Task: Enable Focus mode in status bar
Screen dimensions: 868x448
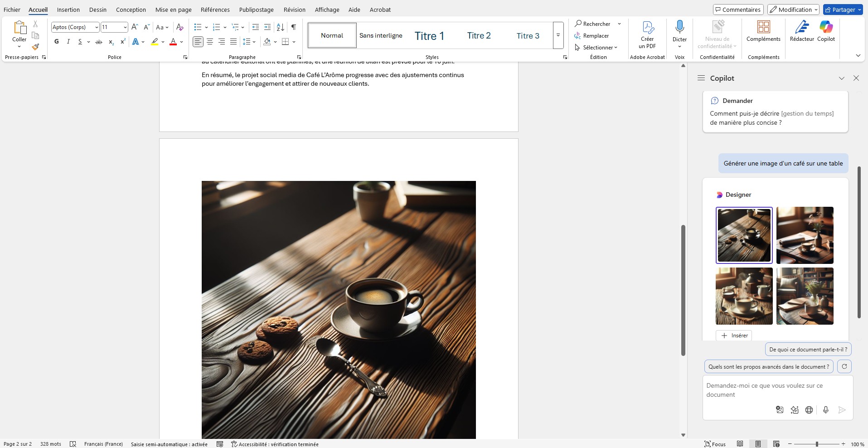Action: click(x=715, y=444)
